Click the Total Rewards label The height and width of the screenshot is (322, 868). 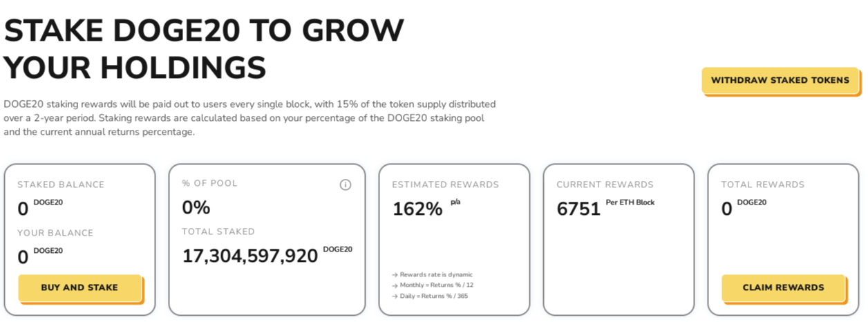(763, 184)
